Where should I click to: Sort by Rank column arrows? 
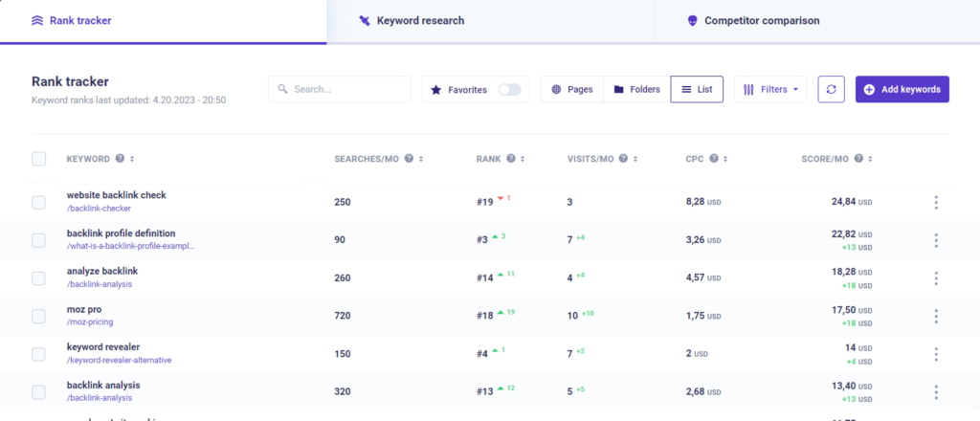pyautogui.click(x=523, y=159)
